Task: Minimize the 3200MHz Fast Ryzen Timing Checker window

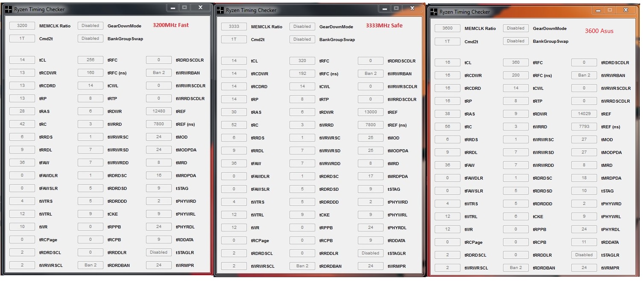Action: tap(173, 7)
